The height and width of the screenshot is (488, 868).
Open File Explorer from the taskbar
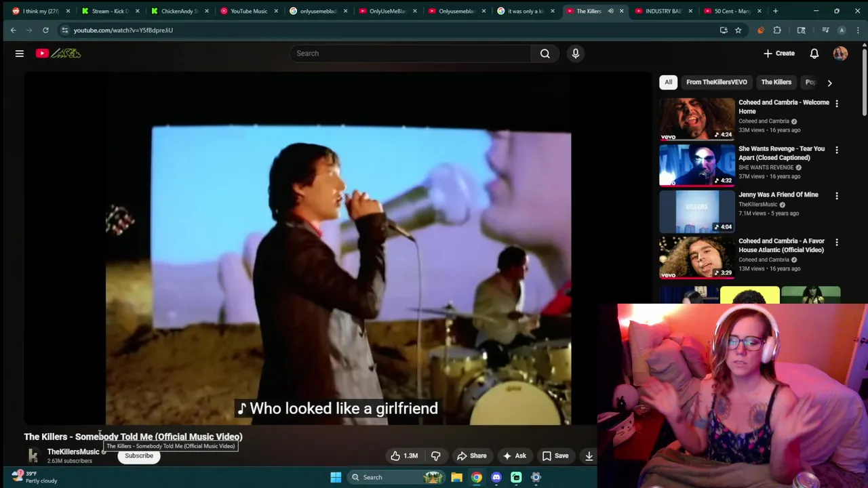pyautogui.click(x=457, y=477)
